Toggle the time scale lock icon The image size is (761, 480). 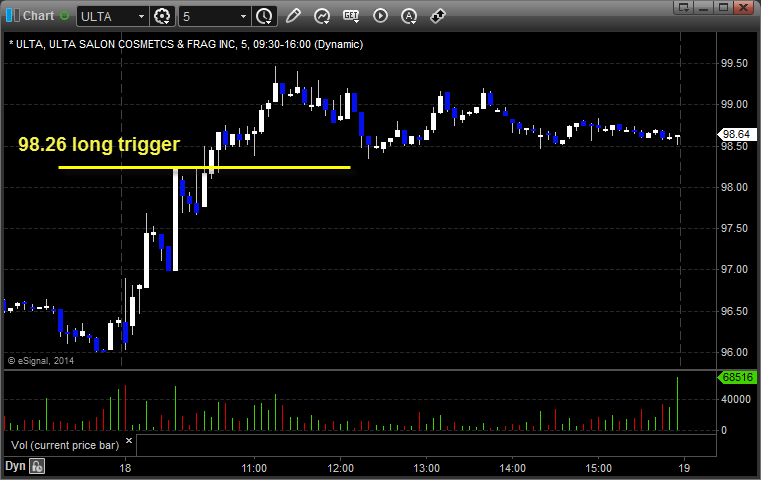click(37, 466)
